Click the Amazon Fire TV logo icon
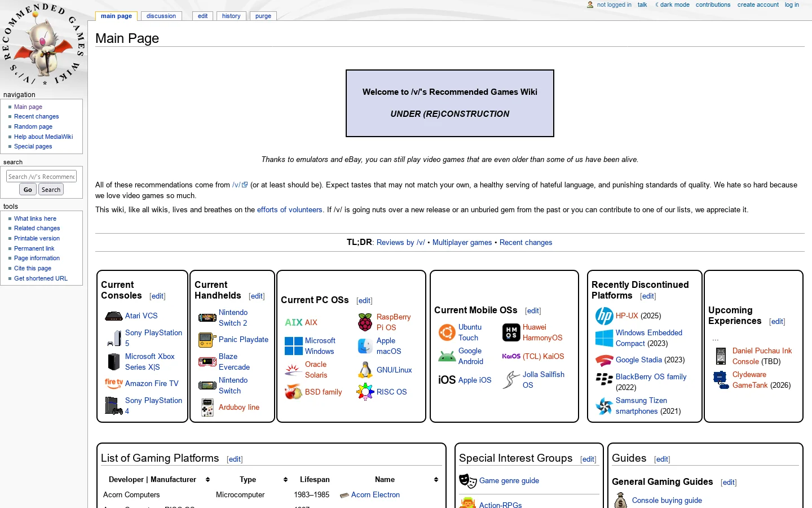Viewport: 812px width, 508px height. [114, 383]
